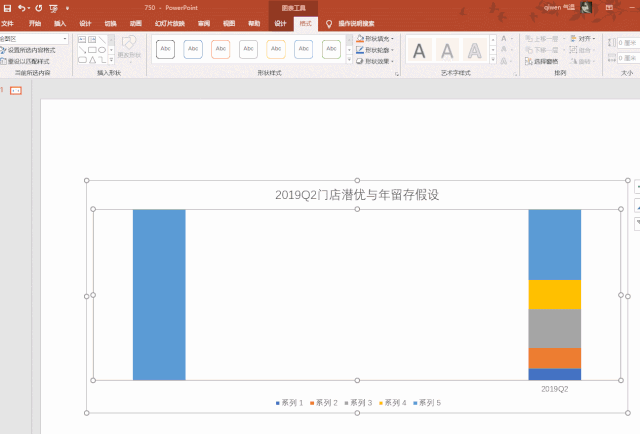Switch to the 动画 ribbon tab
This screenshot has width=640, height=434.
pyautogui.click(x=135, y=22)
